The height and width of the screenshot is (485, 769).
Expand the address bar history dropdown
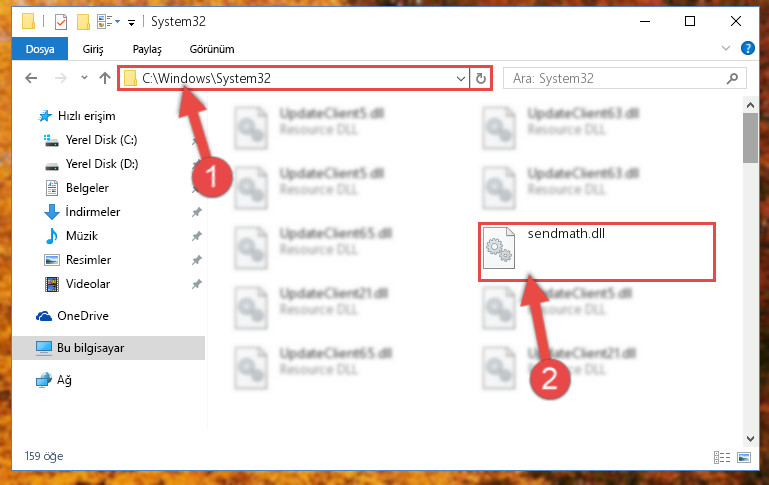(x=461, y=78)
